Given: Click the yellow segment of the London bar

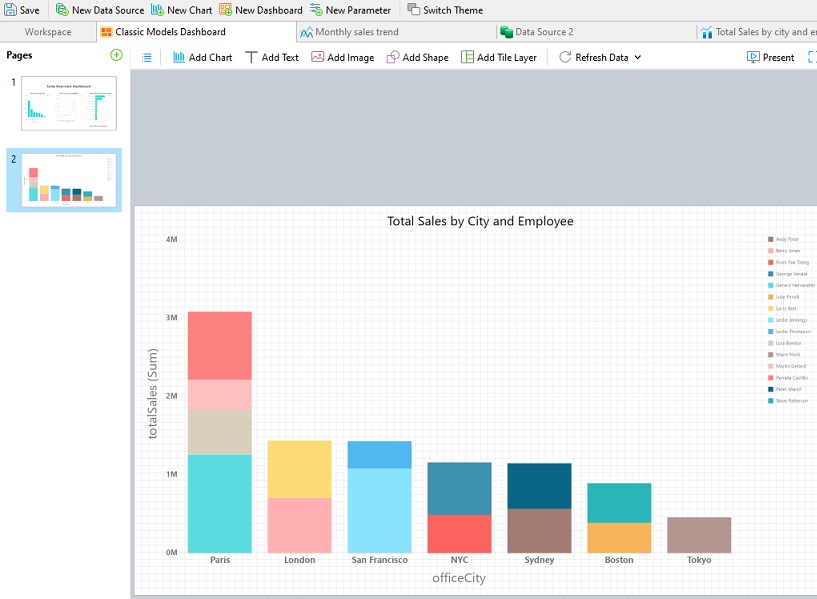Looking at the screenshot, I should (x=300, y=469).
